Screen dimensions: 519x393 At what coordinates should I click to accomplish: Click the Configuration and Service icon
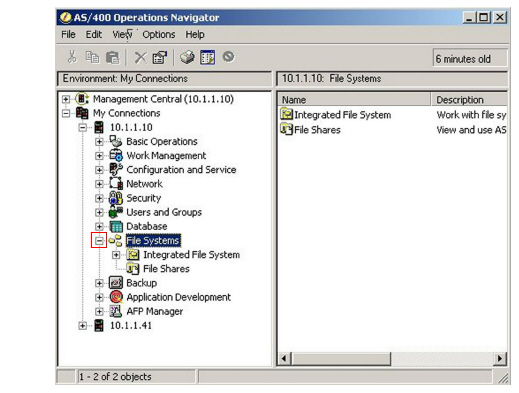click(116, 169)
